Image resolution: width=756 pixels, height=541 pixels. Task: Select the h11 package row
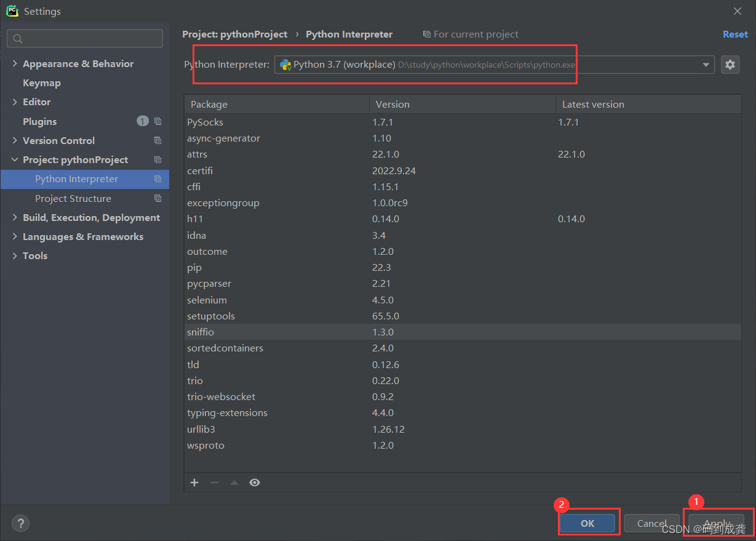click(x=463, y=218)
